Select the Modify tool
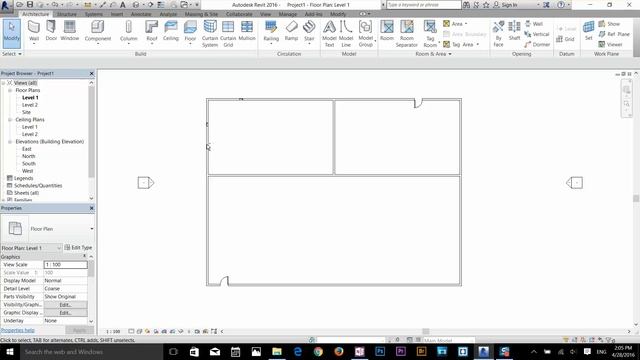Viewport: 640px width, 360px height. pyautogui.click(x=11, y=32)
